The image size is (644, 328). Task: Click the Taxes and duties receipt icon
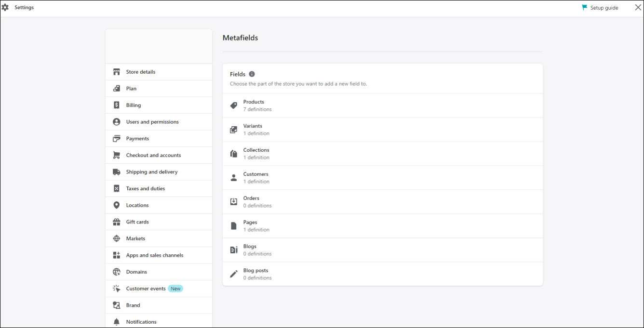117,189
